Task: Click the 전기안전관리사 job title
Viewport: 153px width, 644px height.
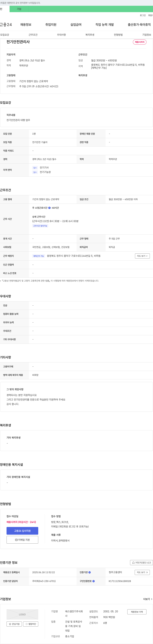Action: (18, 42)
